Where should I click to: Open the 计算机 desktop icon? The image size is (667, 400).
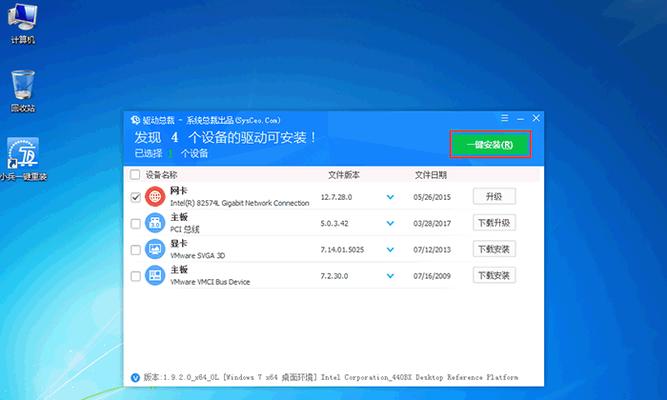pyautogui.click(x=23, y=23)
